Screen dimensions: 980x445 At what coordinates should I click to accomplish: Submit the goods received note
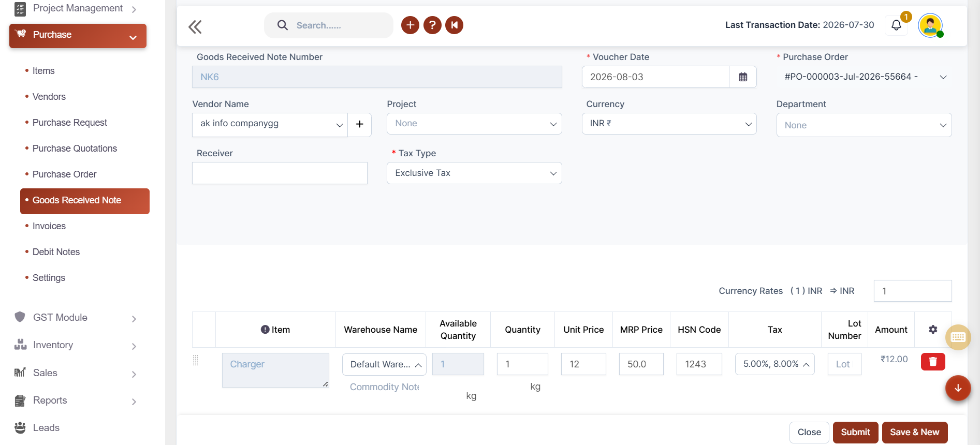[855, 433]
